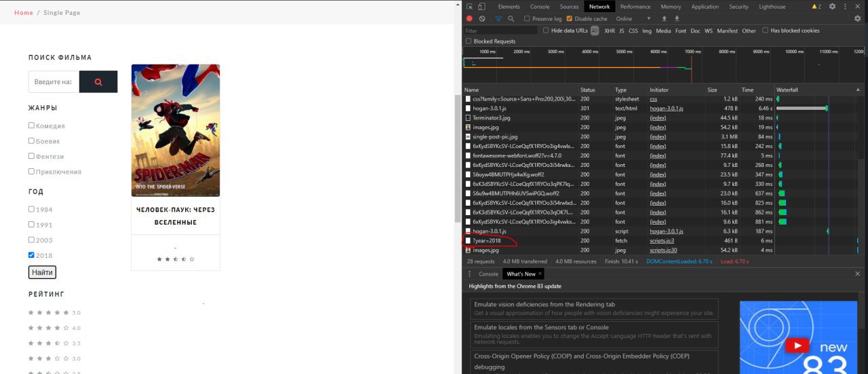This screenshot has width=868, height=374.
Task: Open Network panel settings gear
Action: (x=858, y=19)
